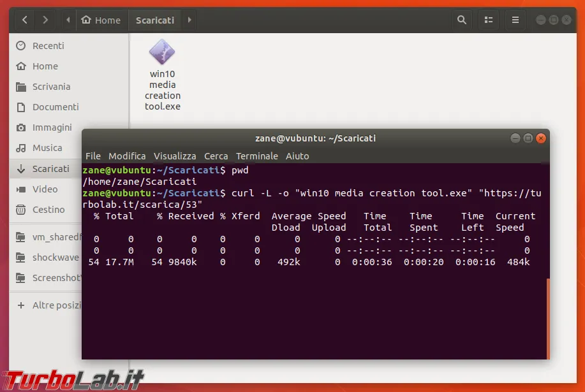Viewport: 585px width, 392px height.
Task: Click the Home icon in path bar
Action: (86, 19)
